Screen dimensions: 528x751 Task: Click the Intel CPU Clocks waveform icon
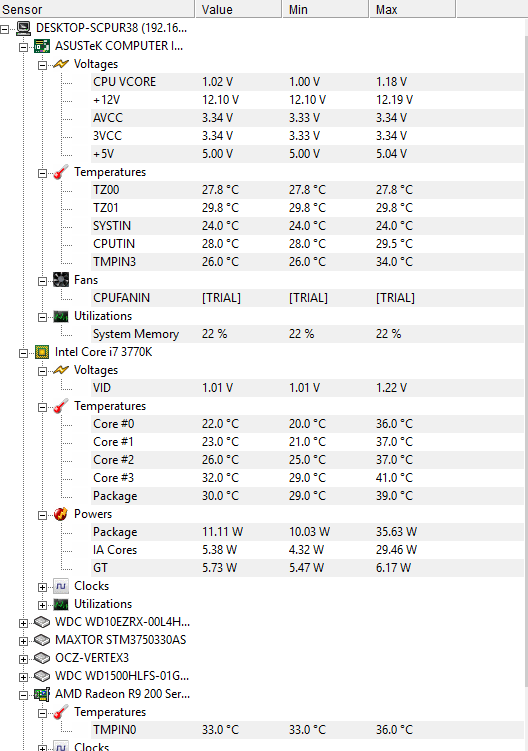click(x=61, y=586)
